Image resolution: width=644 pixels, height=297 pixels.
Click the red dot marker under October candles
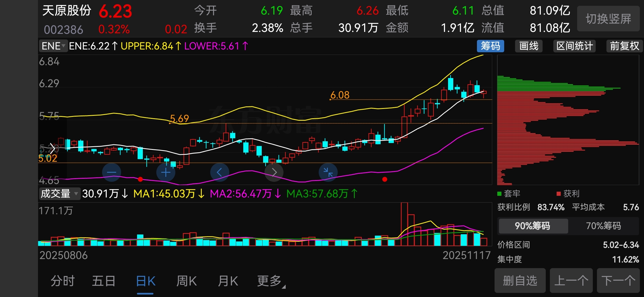385,179
